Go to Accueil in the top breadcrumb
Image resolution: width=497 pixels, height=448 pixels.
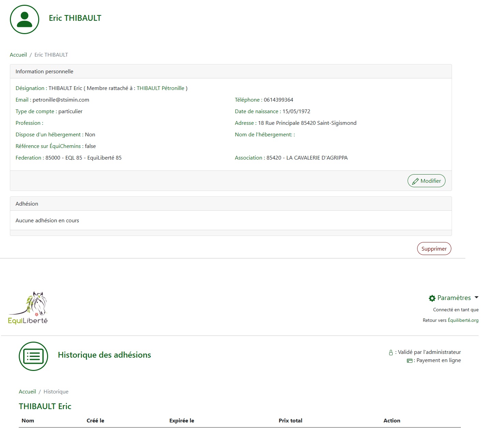(x=18, y=55)
